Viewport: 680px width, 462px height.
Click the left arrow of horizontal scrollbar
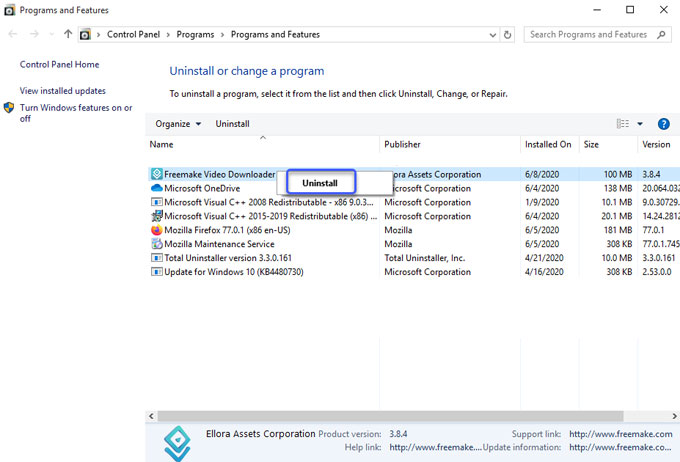click(151, 416)
